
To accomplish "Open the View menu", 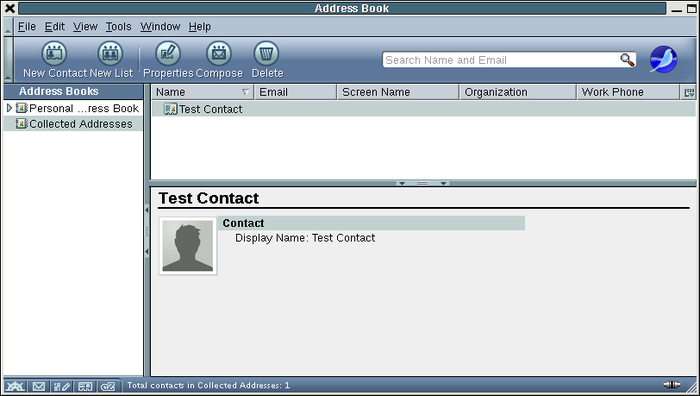I will coord(85,27).
